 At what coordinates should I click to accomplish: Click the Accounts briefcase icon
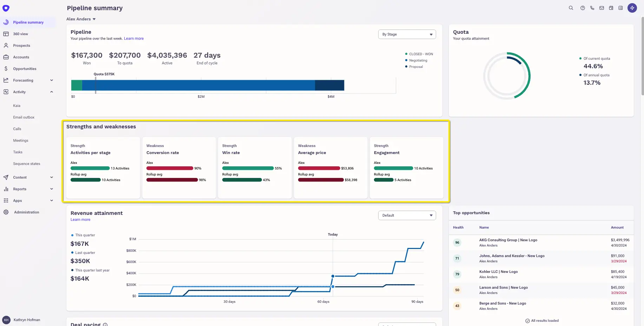[x=6, y=57]
